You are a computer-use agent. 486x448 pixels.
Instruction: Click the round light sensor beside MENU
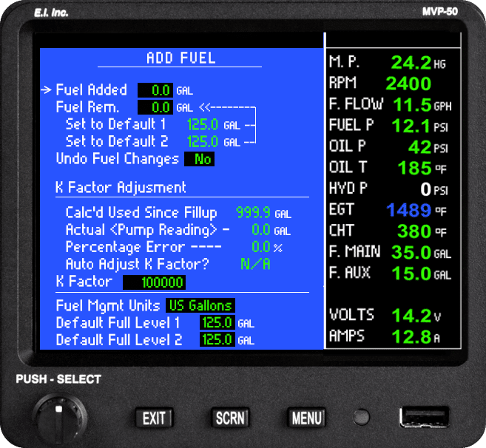coord(362,417)
